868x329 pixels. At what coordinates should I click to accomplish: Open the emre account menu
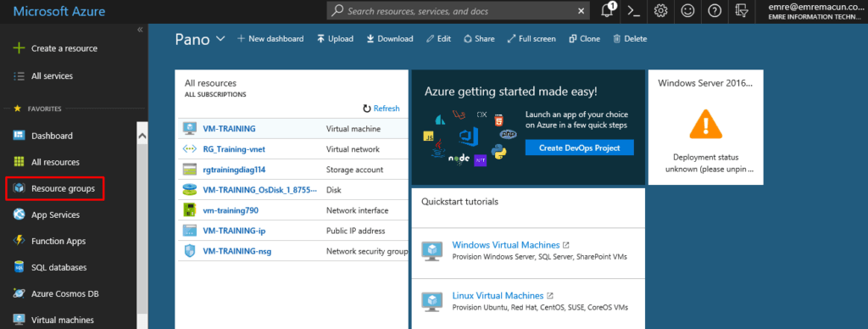tap(816, 11)
